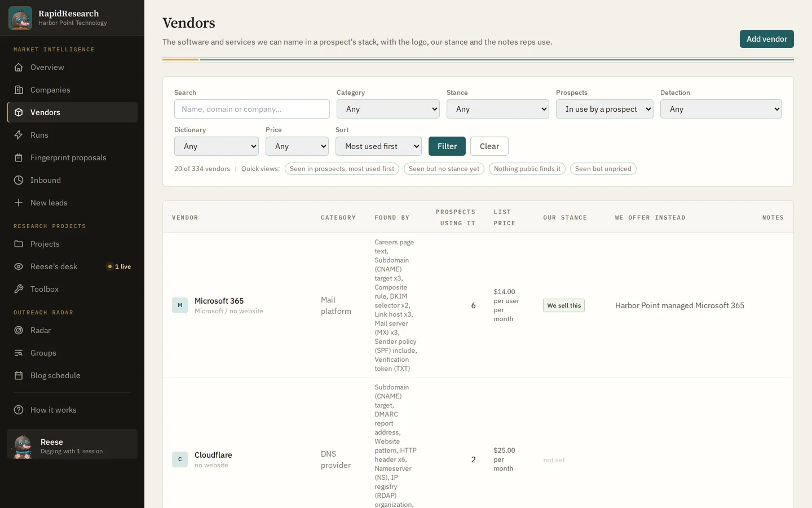Open the Category dropdown

click(x=388, y=109)
